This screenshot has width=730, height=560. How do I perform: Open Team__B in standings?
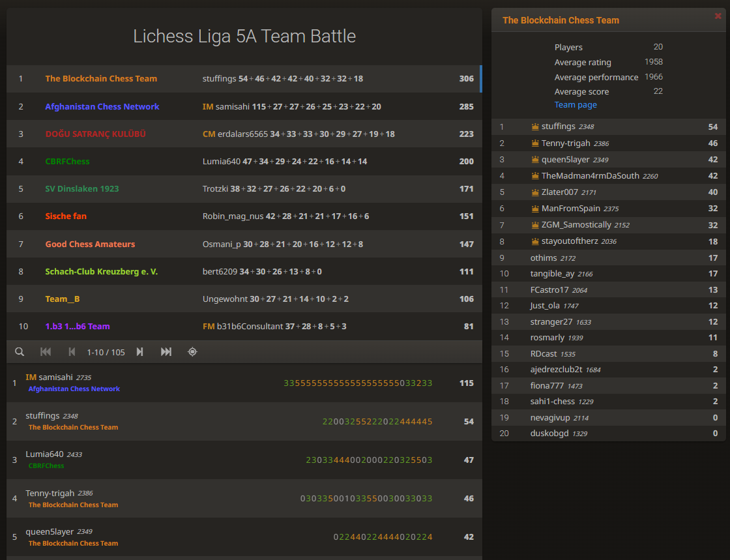pos(63,299)
